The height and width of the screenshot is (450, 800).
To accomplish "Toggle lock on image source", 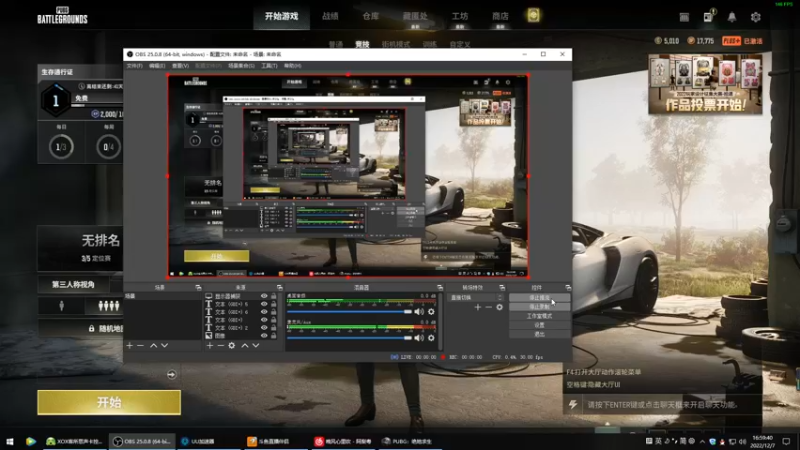I will coord(273,336).
